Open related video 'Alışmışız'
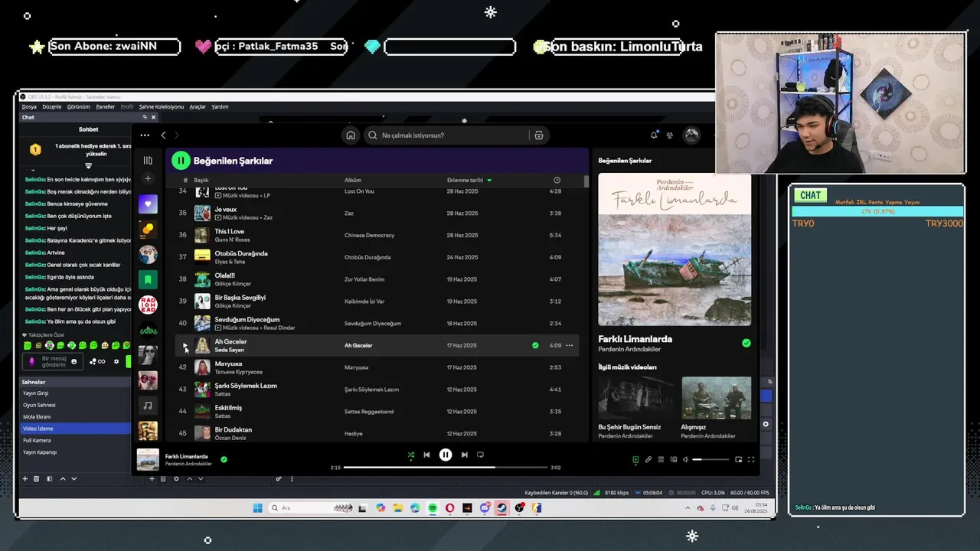980x551 pixels. [717, 406]
